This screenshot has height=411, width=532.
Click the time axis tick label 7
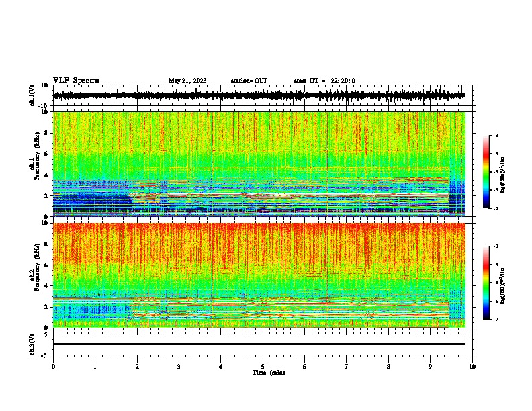point(347,367)
